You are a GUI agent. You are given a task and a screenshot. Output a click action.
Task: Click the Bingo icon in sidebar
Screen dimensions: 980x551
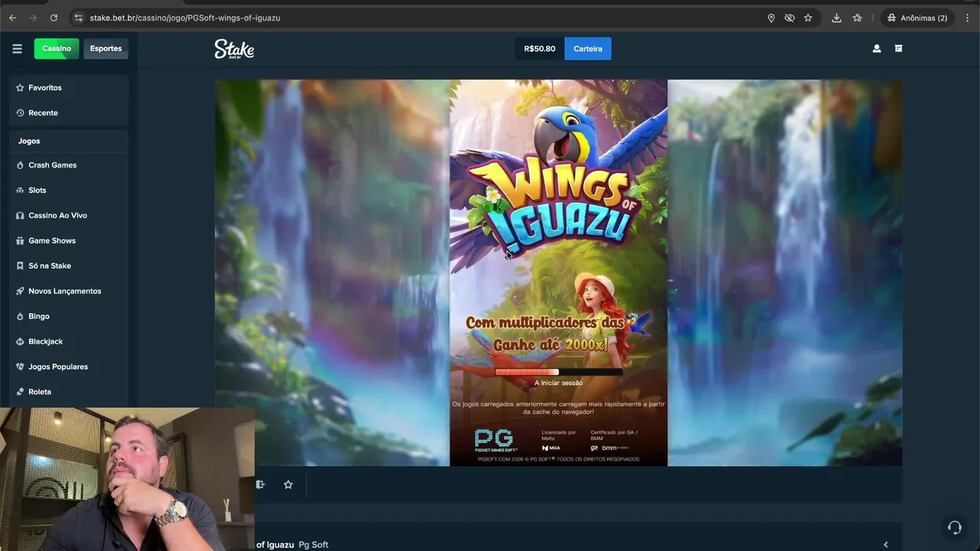tap(21, 317)
